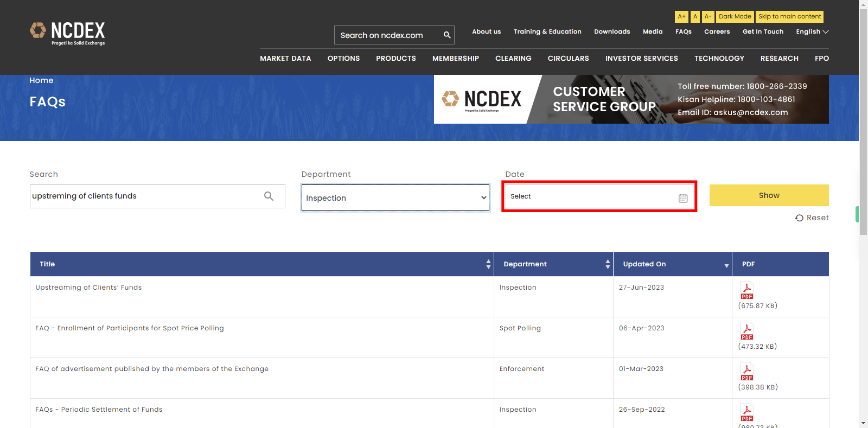Click 'FAQs - Periodic Settlement of Funds' title

point(99,410)
